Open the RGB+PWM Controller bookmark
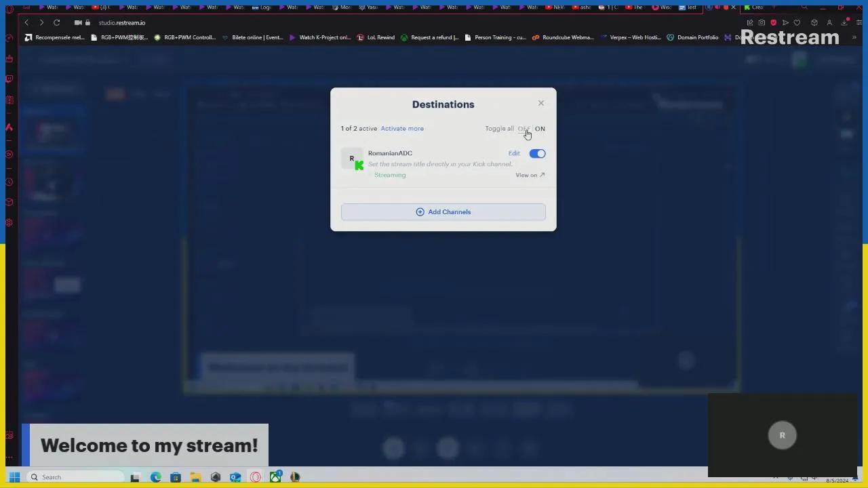868x488 pixels. 184,38
